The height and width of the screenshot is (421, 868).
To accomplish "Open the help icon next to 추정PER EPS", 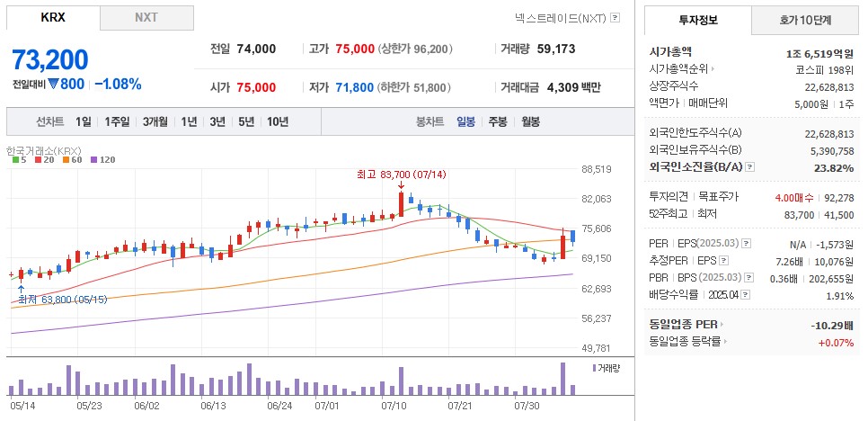I will 723,260.
